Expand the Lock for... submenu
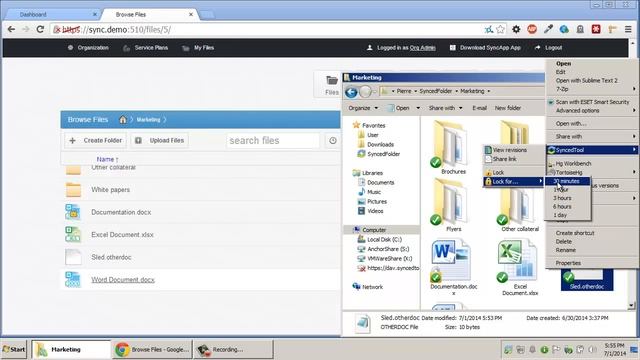The image size is (640, 360). tap(513, 181)
